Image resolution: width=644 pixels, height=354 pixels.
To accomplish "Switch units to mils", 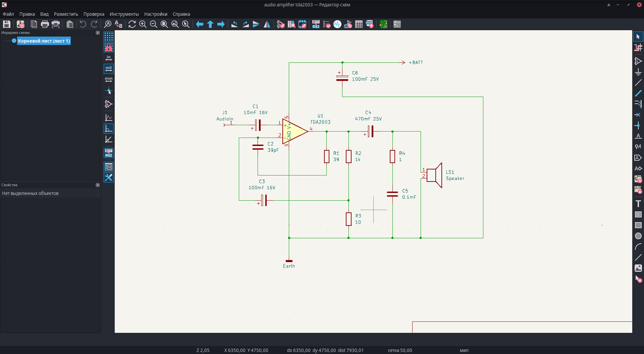I will (x=109, y=69).
